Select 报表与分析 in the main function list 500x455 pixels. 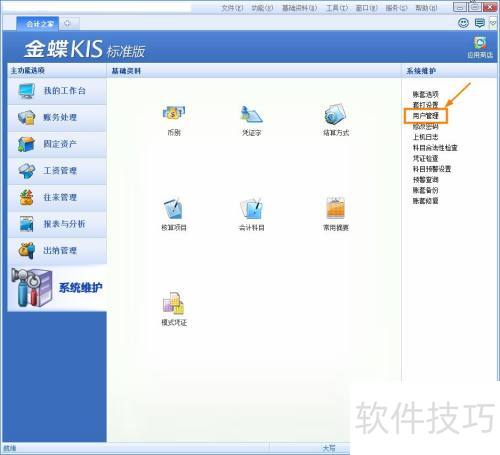pyautogui.click(x=57, y=224)
